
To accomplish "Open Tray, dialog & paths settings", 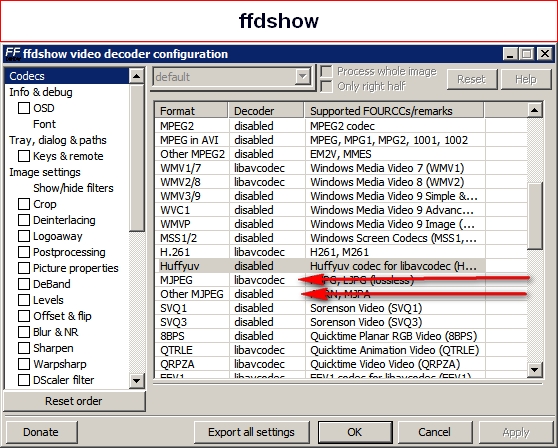I will [58, 140].
